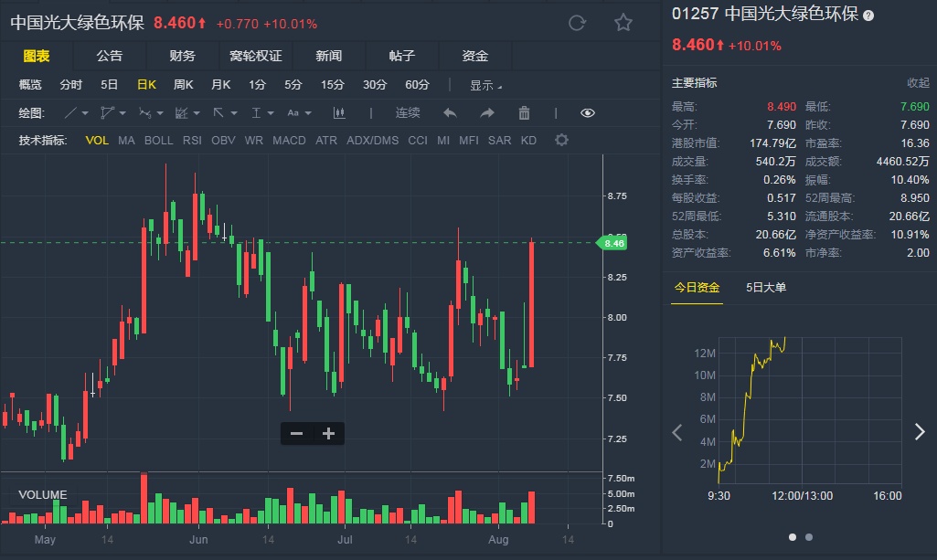This screenshot has width=937, height=560.
Task: Enable the KD indicator
Action: click(528, 141)
